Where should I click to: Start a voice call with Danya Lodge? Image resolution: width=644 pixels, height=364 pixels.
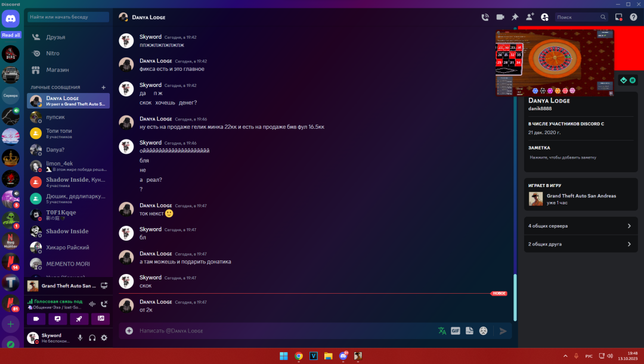click(x=485, y=17)
